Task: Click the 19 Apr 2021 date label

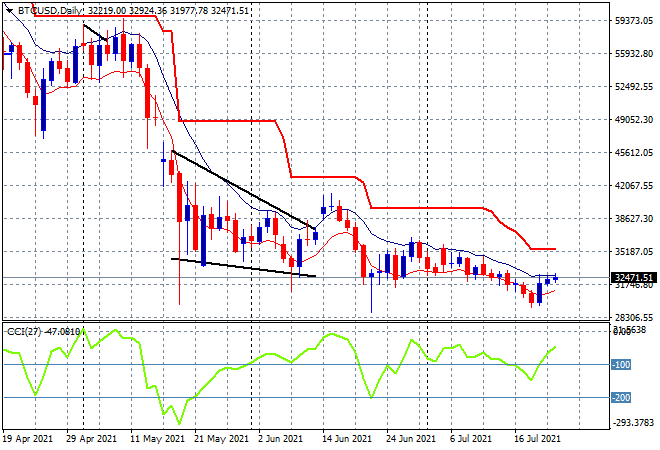Action: tap(28, 439)
